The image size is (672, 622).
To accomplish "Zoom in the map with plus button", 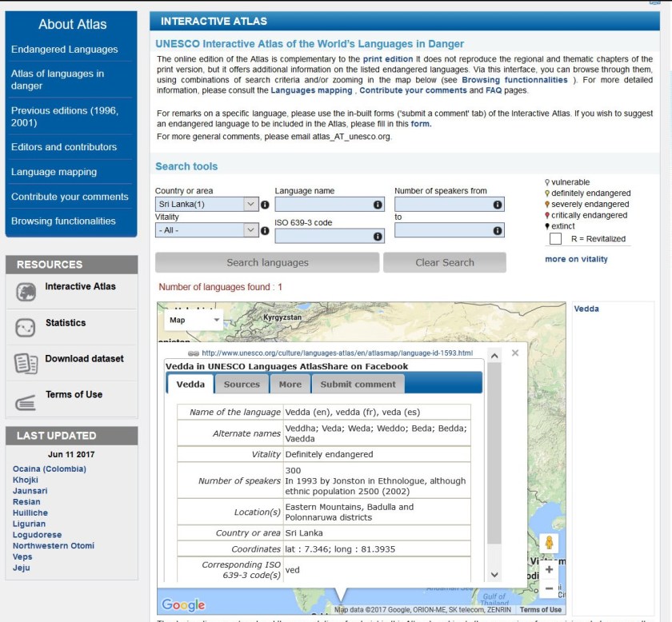I will click(x=549, y=569).
